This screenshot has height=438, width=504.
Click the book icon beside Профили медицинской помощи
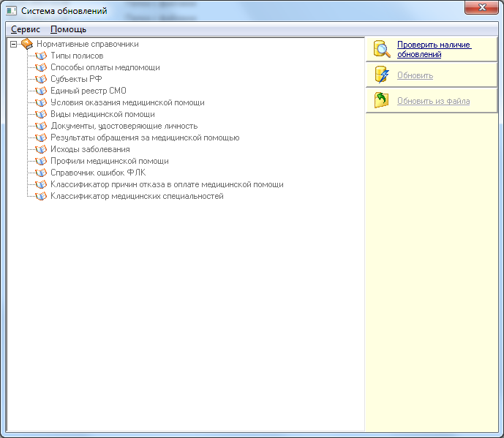[x=41, y=161]
